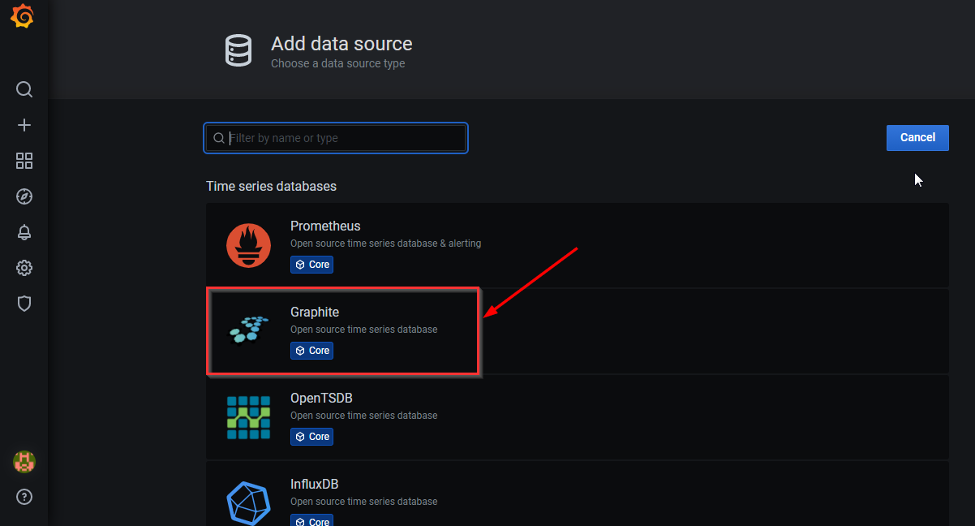
Task: Open the Dashboards grid icon
Action: point(24,161)
